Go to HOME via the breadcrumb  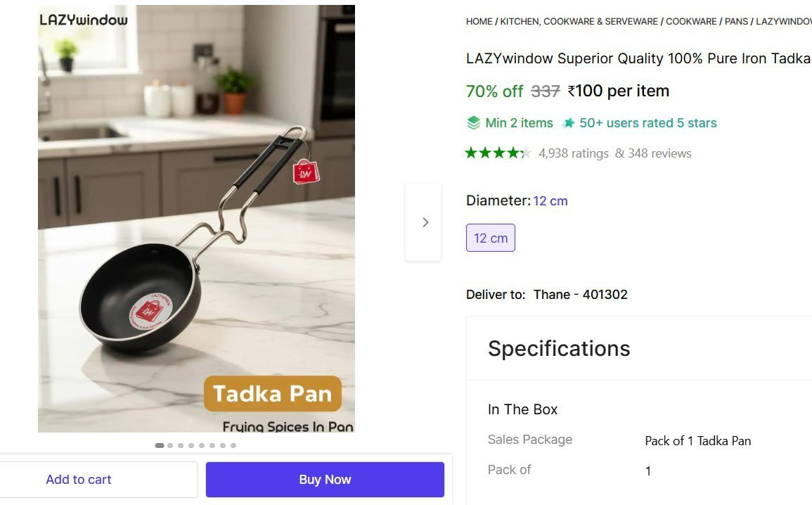[x=479, y=21]
